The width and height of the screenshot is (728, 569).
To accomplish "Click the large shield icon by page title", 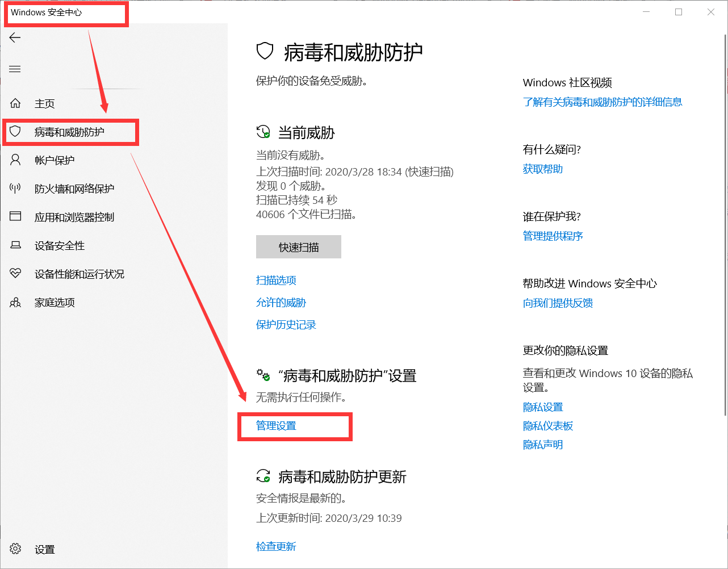I will pos(265,52).
